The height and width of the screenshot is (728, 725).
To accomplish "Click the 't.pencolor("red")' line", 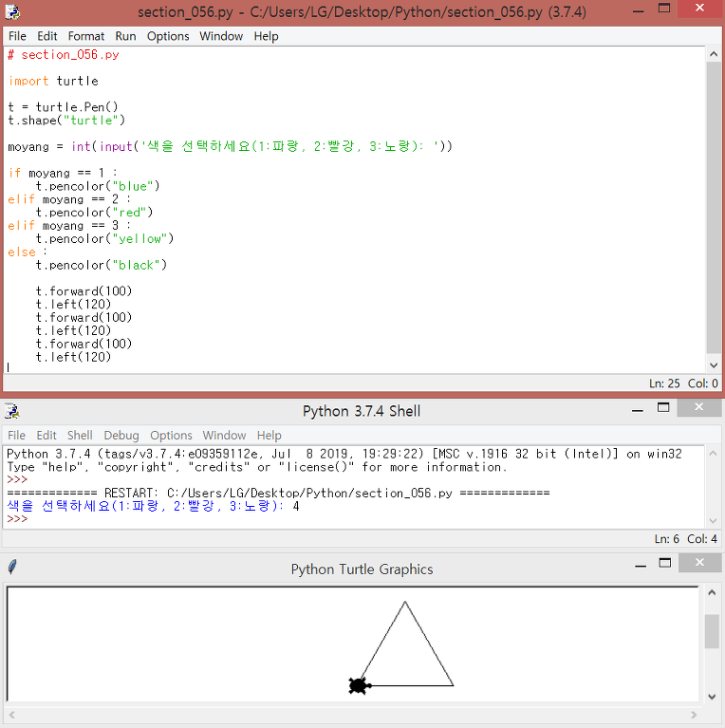I will (x=94, y=213).
